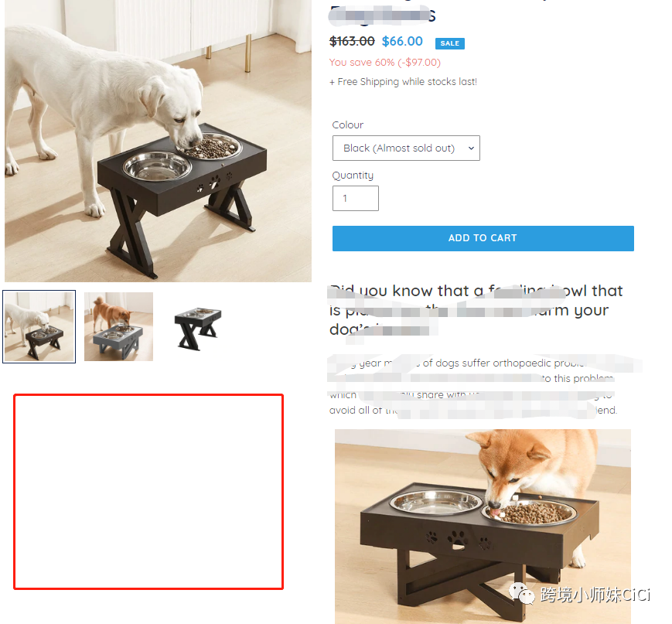This screenshot has width=672, height=624.
Task: Click the Shiba eating description image
Action: [483, 527]
